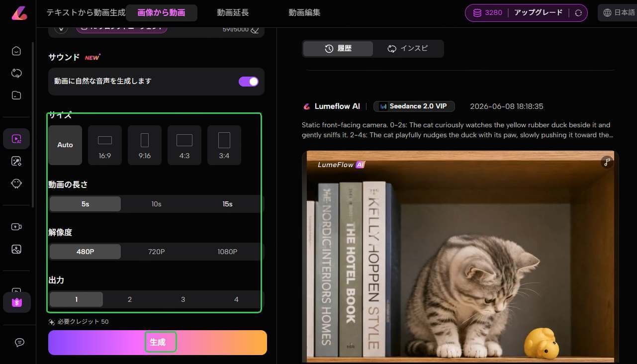This screenshot has height=364, width=637.
Task: Click the music note icon on the video
Action: (x=606, y=162)
